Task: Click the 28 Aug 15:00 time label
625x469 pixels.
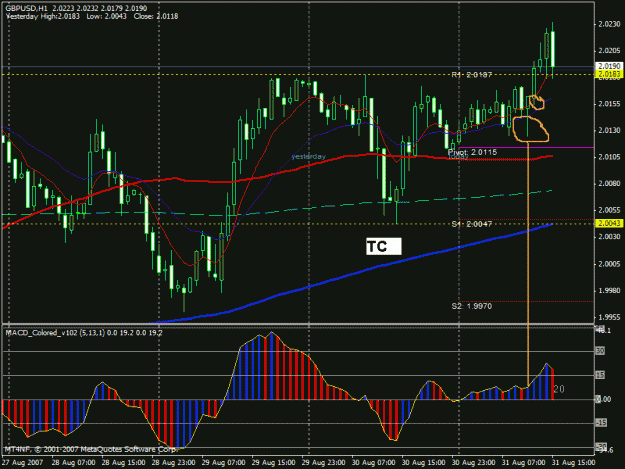Action: point(124,463)
